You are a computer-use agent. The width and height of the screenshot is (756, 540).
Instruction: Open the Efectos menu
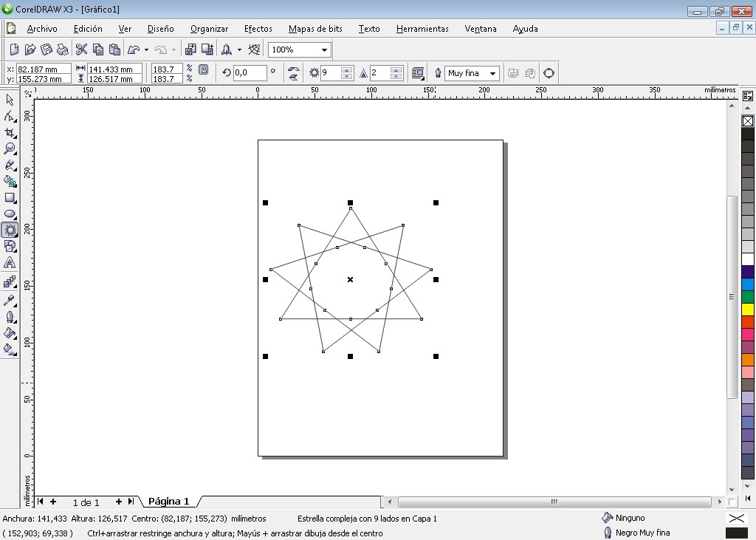(x=258, y=29)
